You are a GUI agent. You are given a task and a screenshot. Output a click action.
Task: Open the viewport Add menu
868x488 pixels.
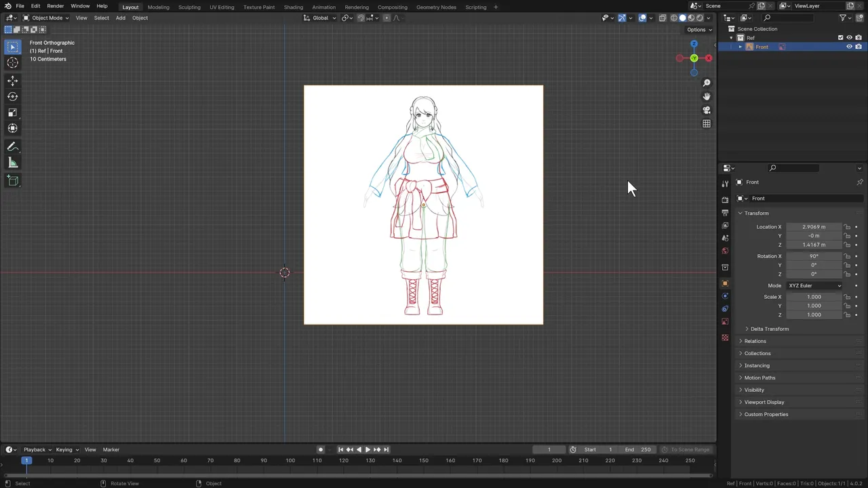point(120,18)
